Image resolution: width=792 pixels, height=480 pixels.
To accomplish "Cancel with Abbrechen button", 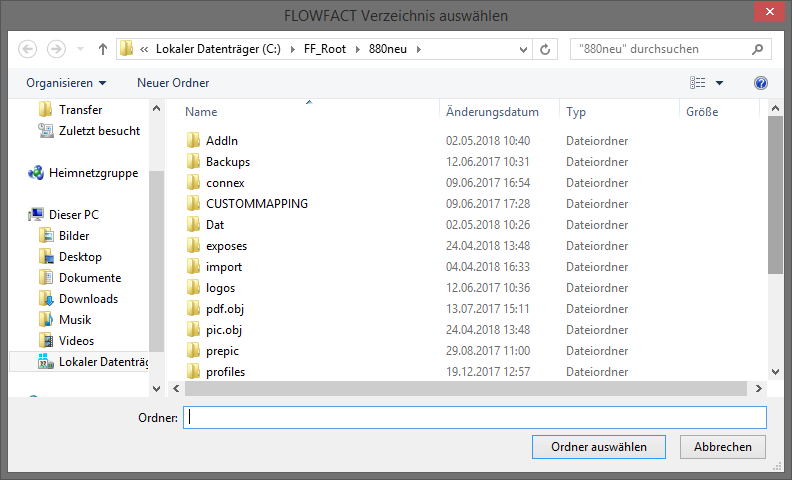I will coord(722,447).
